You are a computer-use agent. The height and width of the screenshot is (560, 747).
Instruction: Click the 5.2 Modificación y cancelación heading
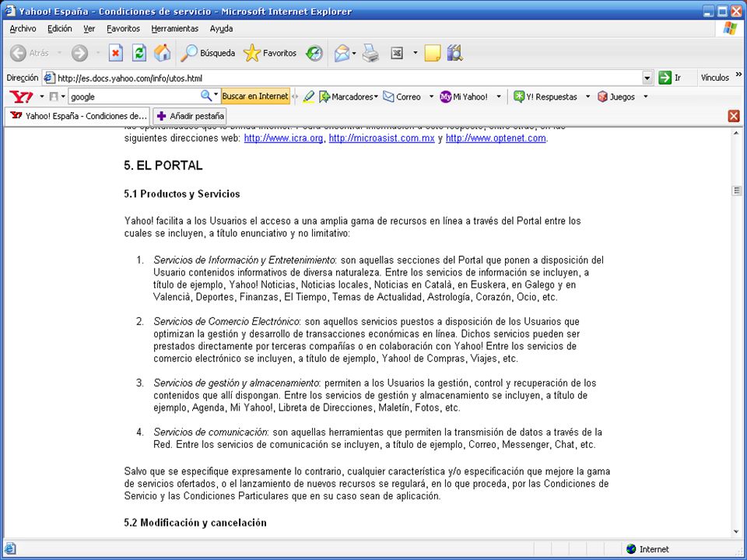(195, 523)
